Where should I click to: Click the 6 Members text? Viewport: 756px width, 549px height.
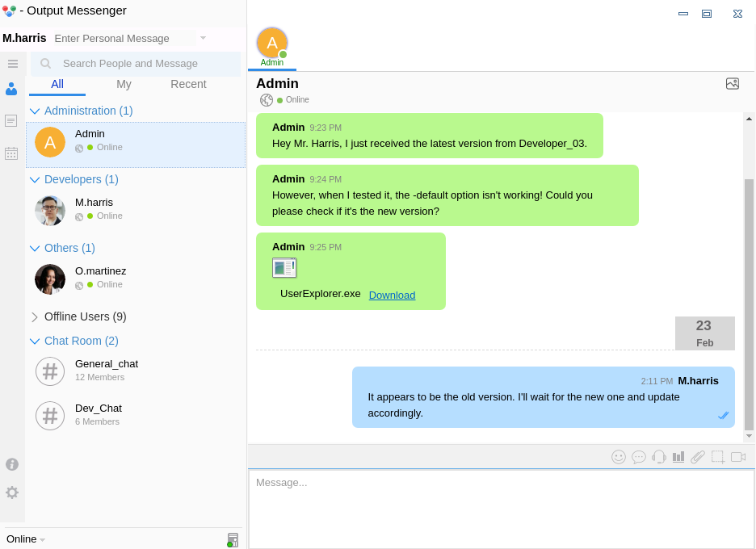click(x=97, y=421)
